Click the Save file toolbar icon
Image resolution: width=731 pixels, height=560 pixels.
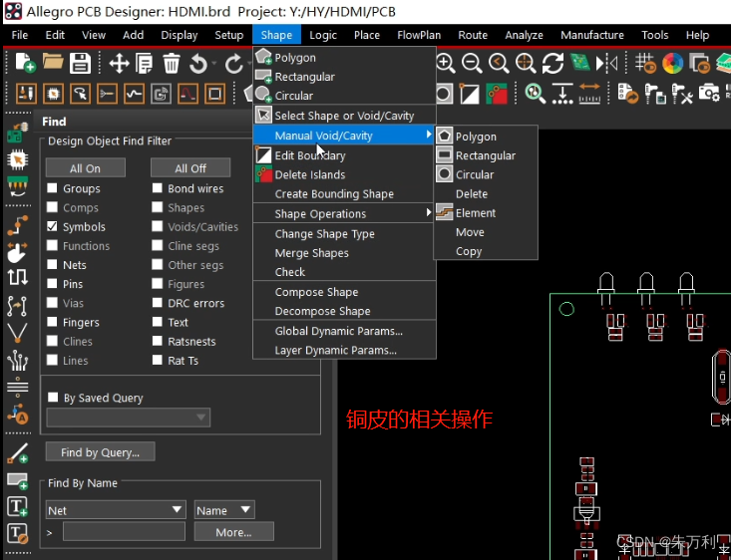click(x=80, y=64)
